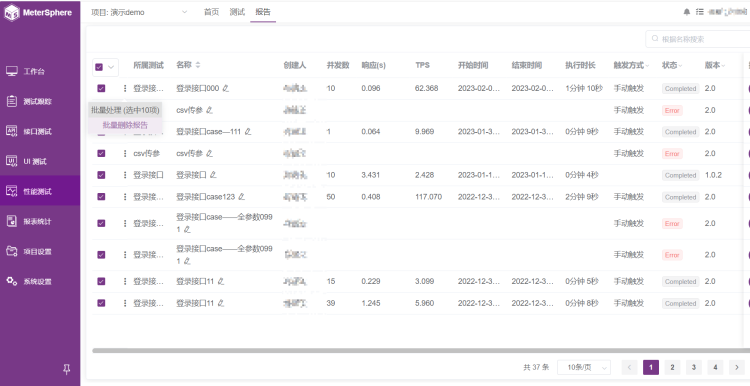Open the 测试跟踪 sidebar item
The image size is (750, 386).
click(x=40, y=101)
